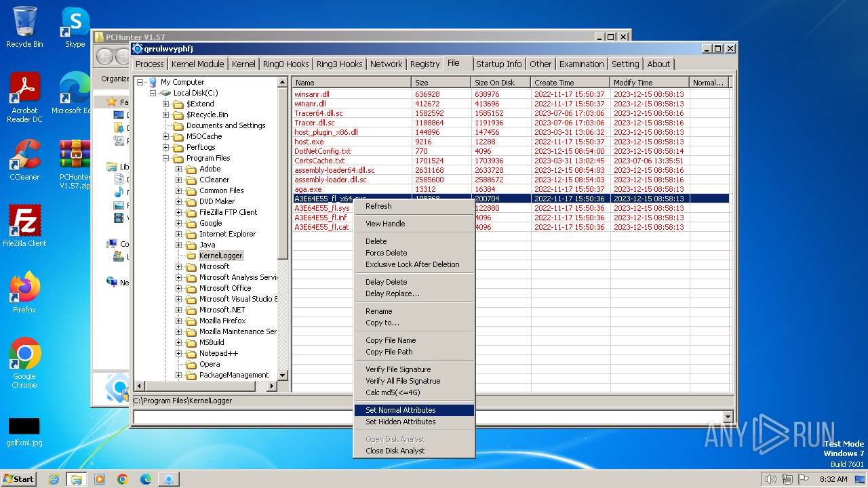
Task: Click the volume speaker tray icon
Action: tap(770, 479)
